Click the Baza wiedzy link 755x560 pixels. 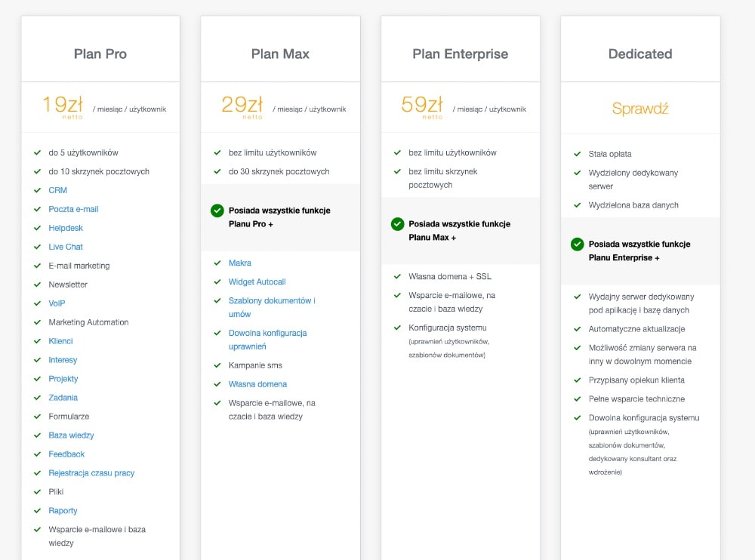pos(71,435)
